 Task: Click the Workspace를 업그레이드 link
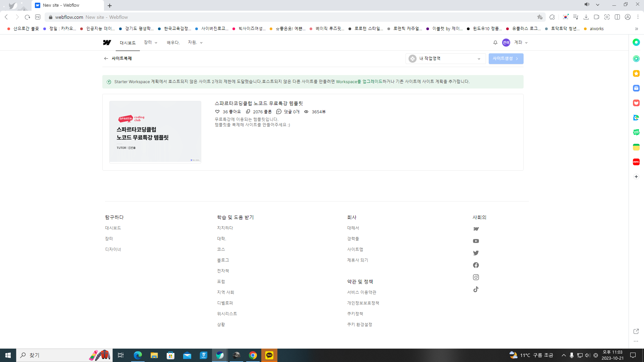(x=359, y=82)
